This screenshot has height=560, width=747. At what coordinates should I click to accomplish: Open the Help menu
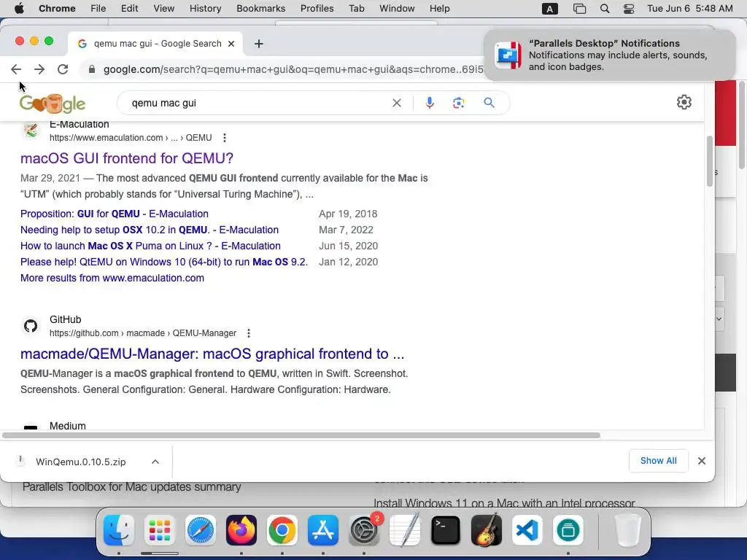click(x=439, y=9)
